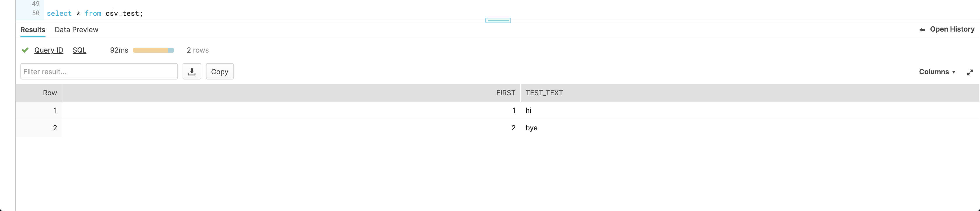This screenshot has width=980, height=211.
Task: Open the Columns dropdown
Action: point(937,72)
